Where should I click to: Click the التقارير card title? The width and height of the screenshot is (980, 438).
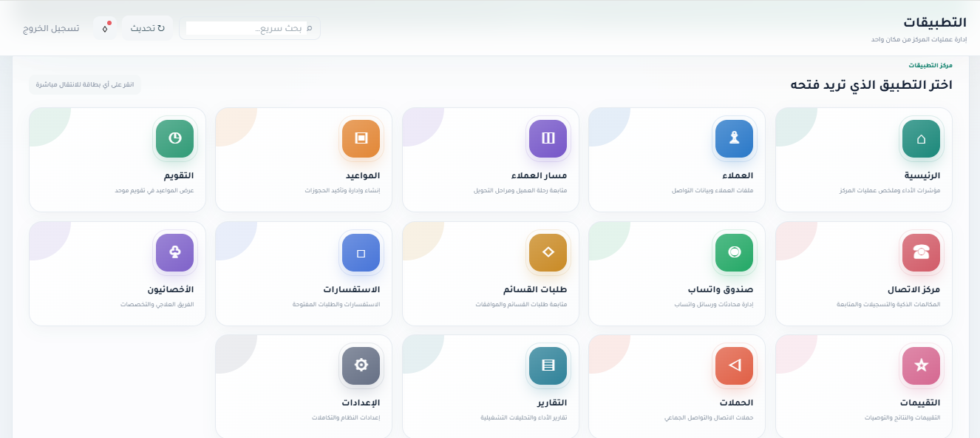(551, 403)
